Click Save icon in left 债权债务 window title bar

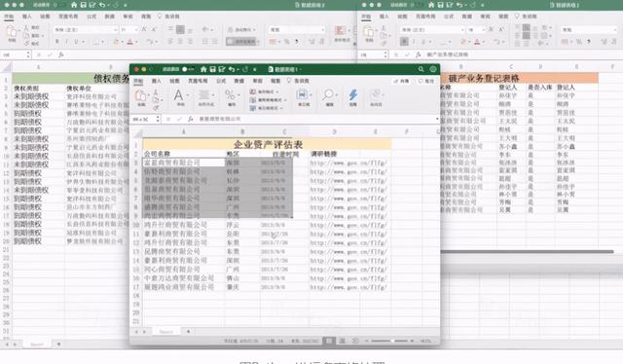83,5
